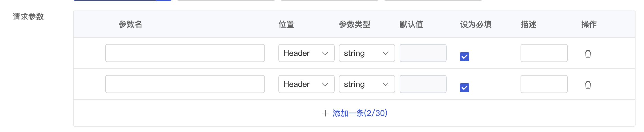Click the 参数名 column header

(130, 24)
